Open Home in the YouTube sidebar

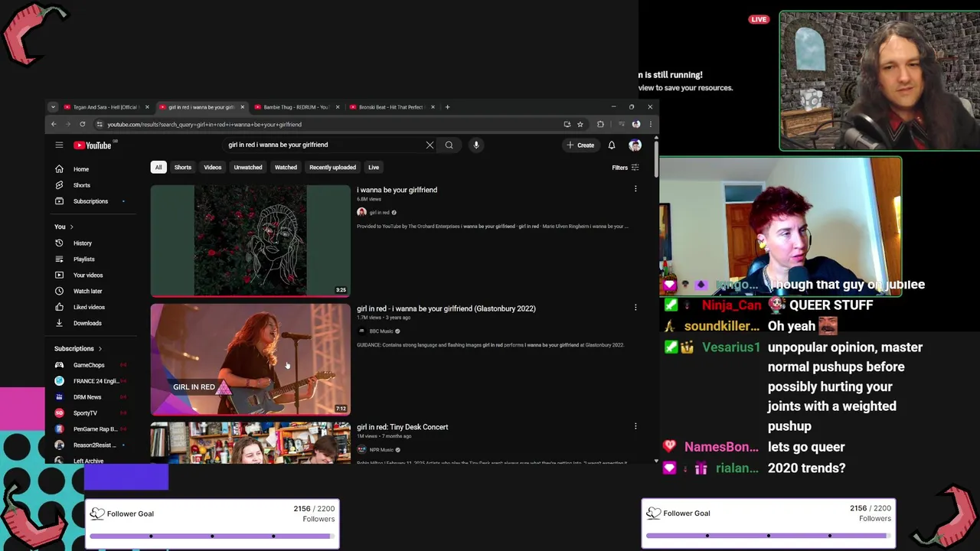(x=81, y=169)
